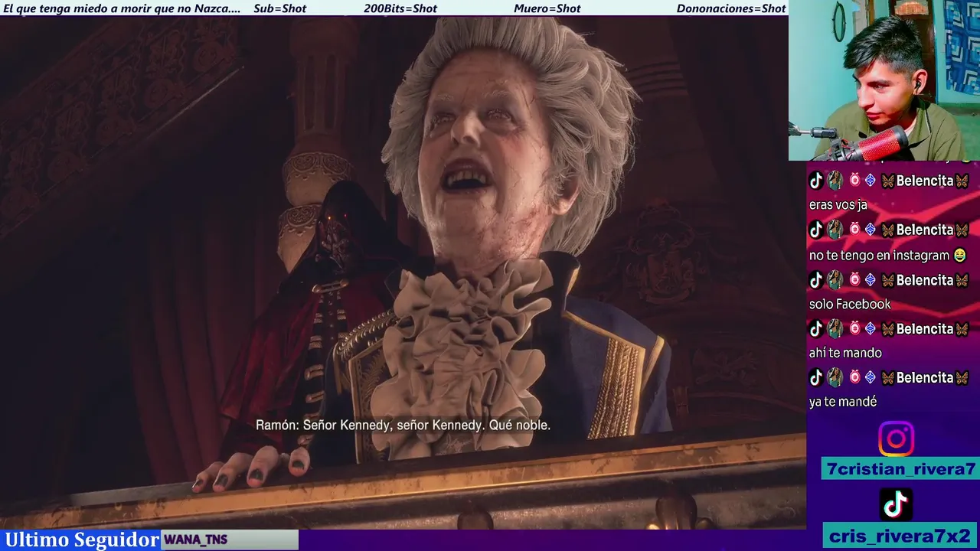Click the chat message 'ya te mandé'
The image size is (980, 551).
[x=843, y=402]
